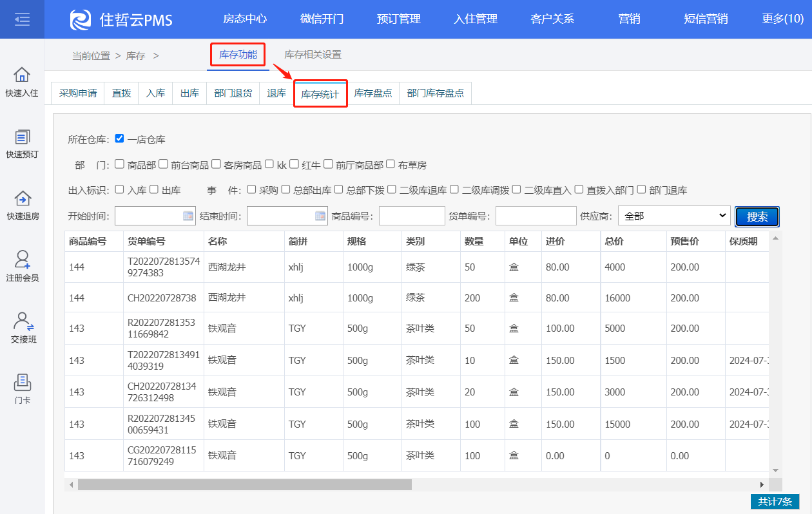Check the 二级库调拨 checkbox
812x514 pixels.
tap(454, 189)
